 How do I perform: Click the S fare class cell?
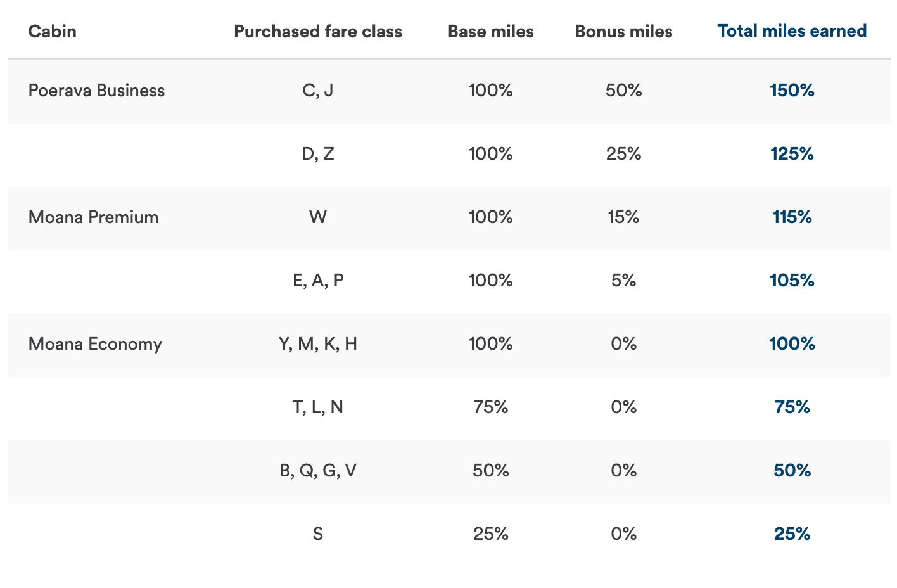tap(318, 534)
